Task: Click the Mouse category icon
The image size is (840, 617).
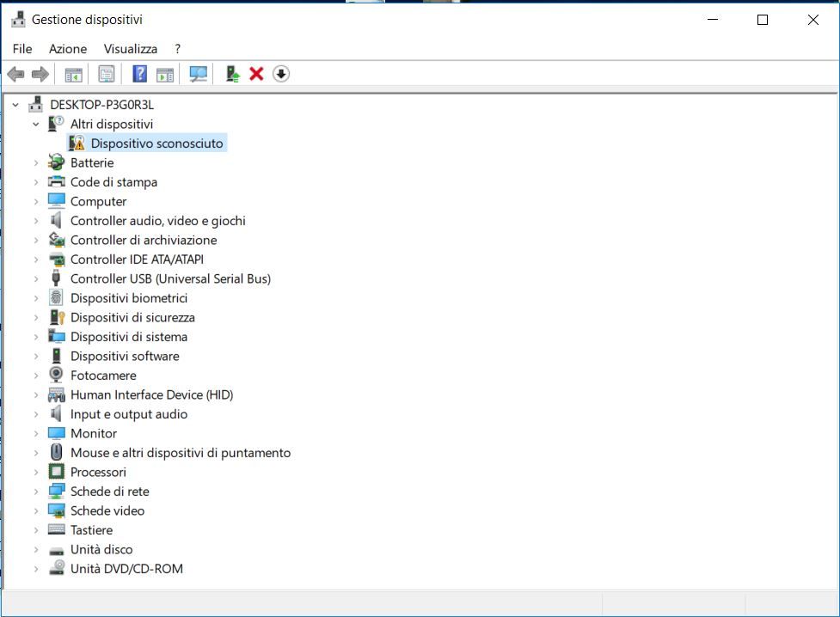Action: 56,452
